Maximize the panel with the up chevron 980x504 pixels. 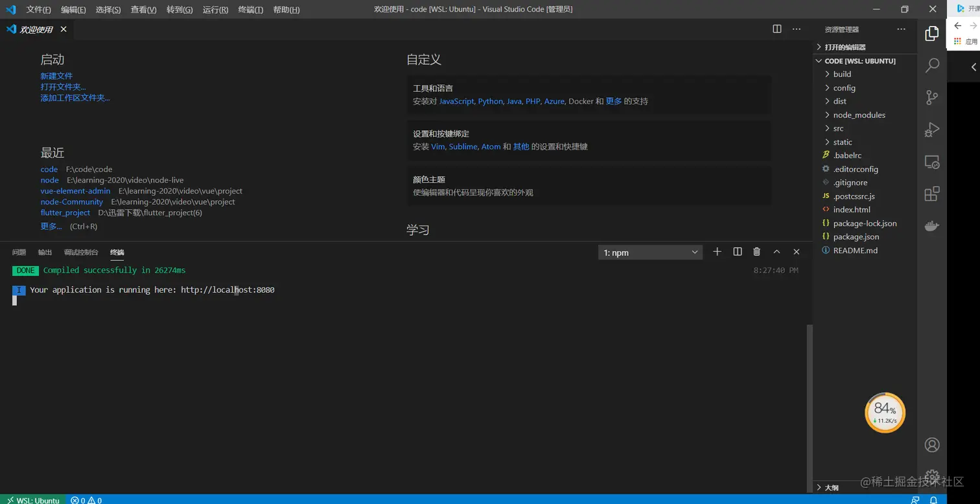(x=776, y=252)
